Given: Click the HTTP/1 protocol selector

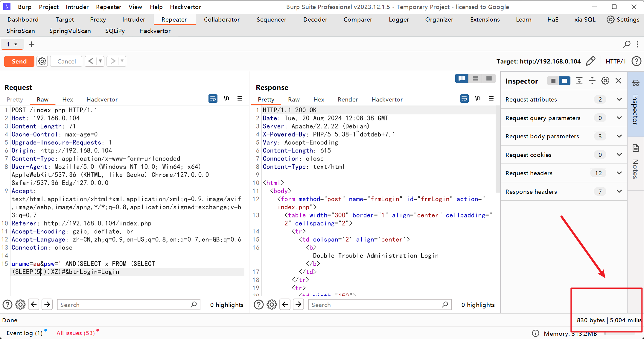Looking at the screenshot, I should [x=616, y=61].
